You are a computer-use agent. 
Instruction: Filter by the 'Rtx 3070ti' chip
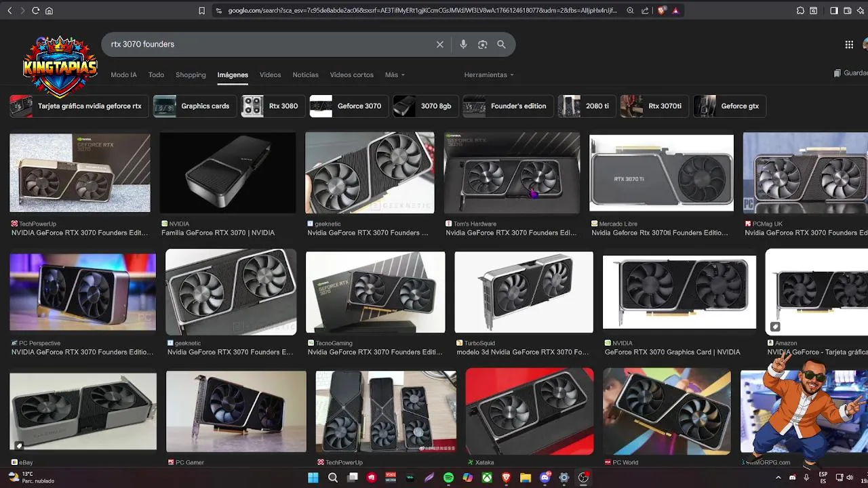click(654, 106)
